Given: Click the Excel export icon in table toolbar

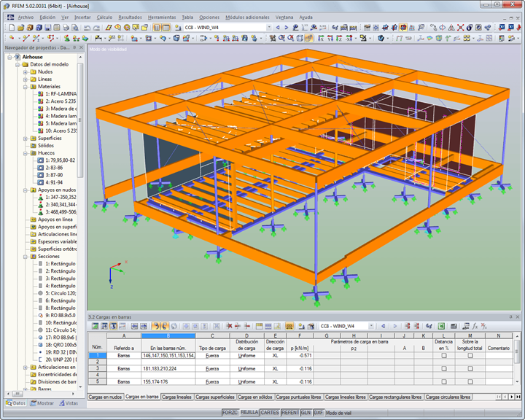Looking at the screenshot, I should 441,326.
